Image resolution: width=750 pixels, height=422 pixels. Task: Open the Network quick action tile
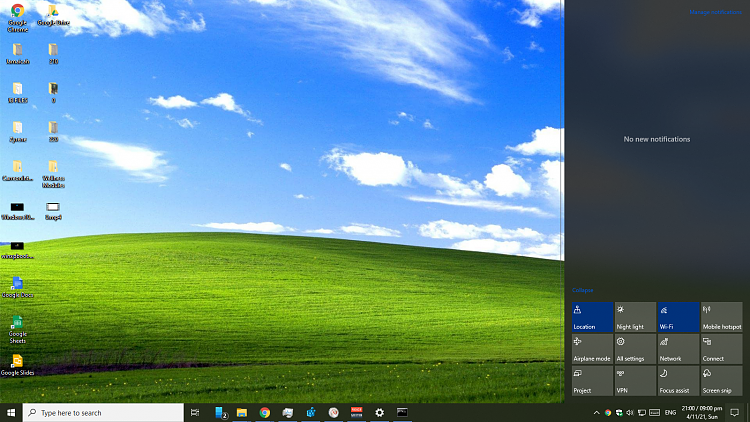(678, 349)
